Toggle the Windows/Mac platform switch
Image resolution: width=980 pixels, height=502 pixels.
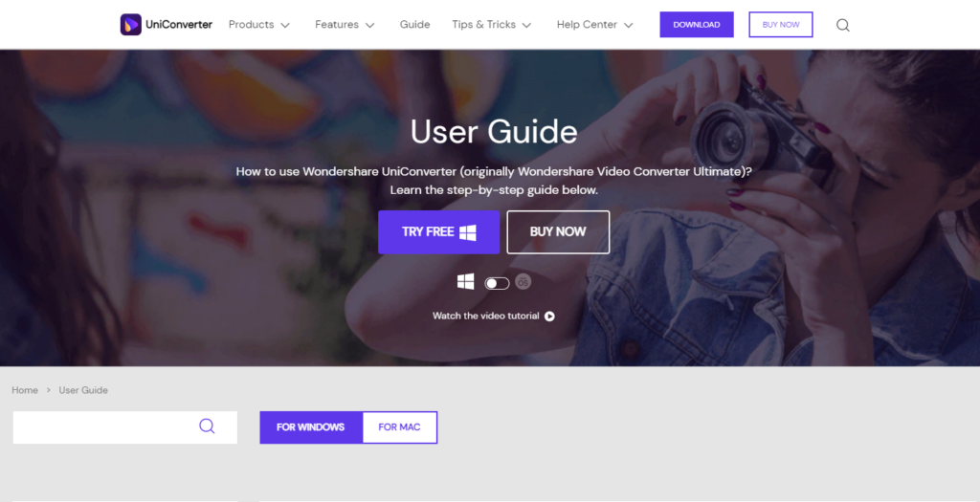tap(497, 283)
